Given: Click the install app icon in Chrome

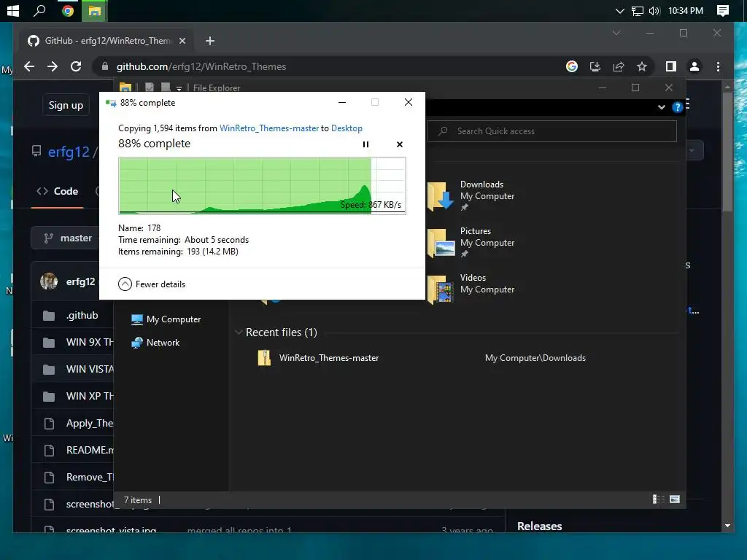Looking at the screenshot, I should [x=595, y=66].
